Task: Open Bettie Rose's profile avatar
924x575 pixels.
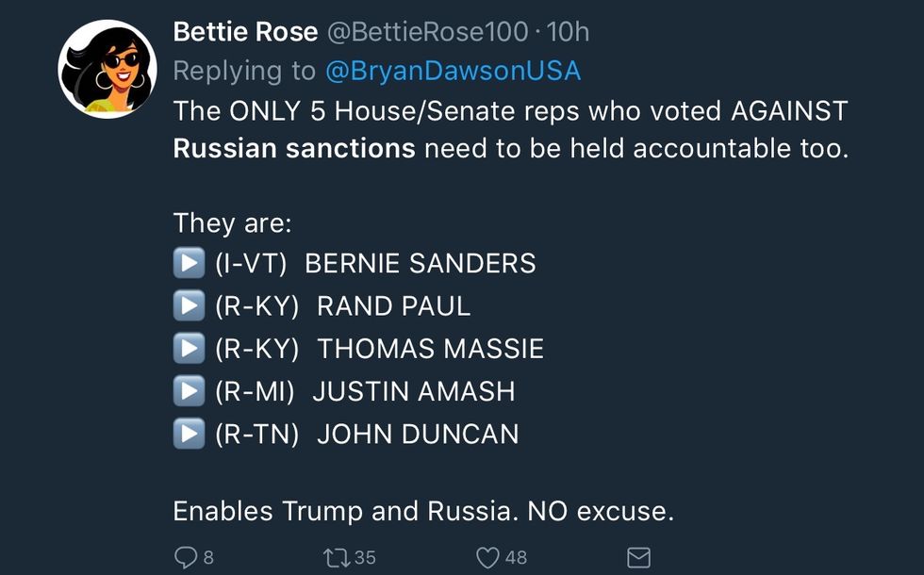Action: (105, 69)
